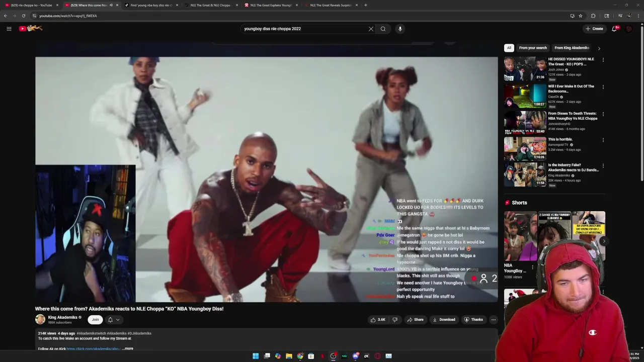The height and width of the screenshot is (362, 644).
Task: Start voice search with the microphone
Action: tap(400, 29)
